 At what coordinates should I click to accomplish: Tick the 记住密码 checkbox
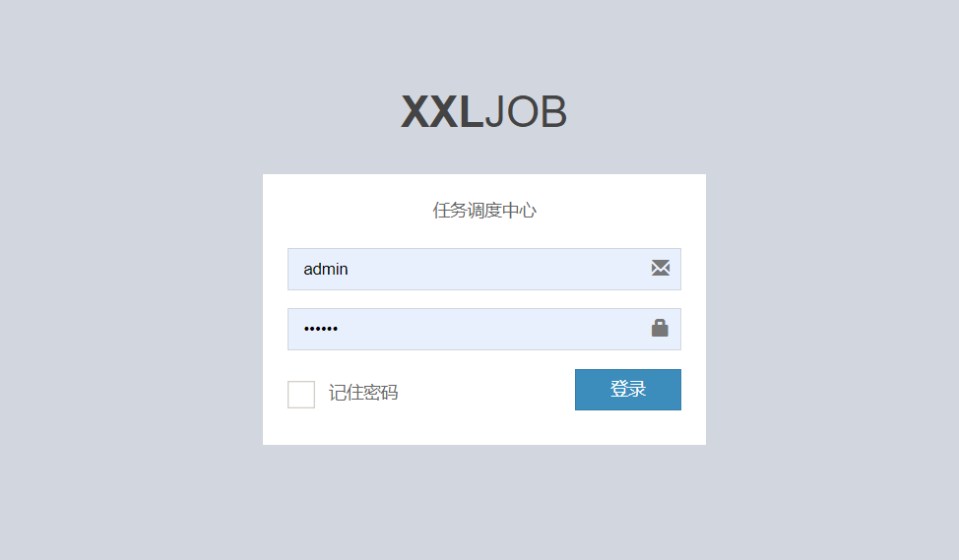pyautogui.click(x=301, y=395)
